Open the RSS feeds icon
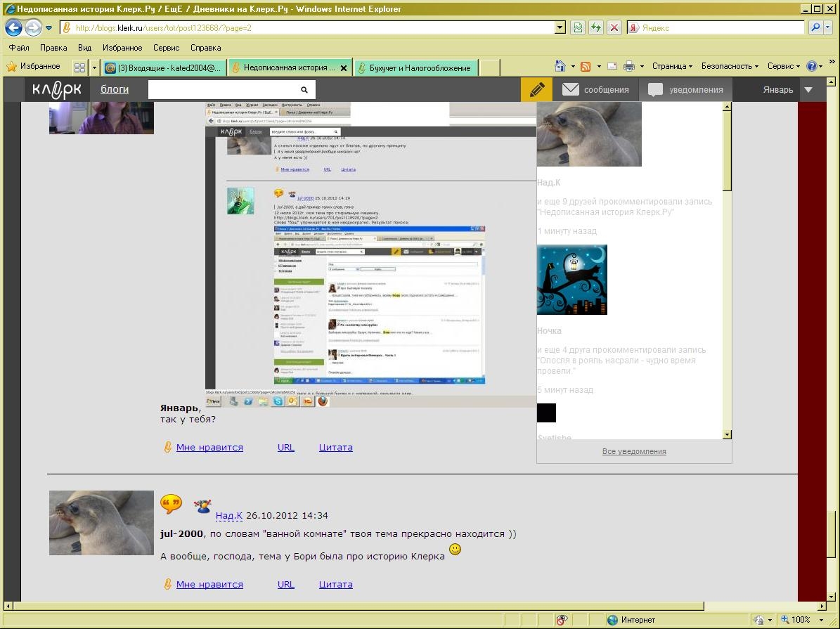This screenshot has width=840, height=629. [586, 67]
